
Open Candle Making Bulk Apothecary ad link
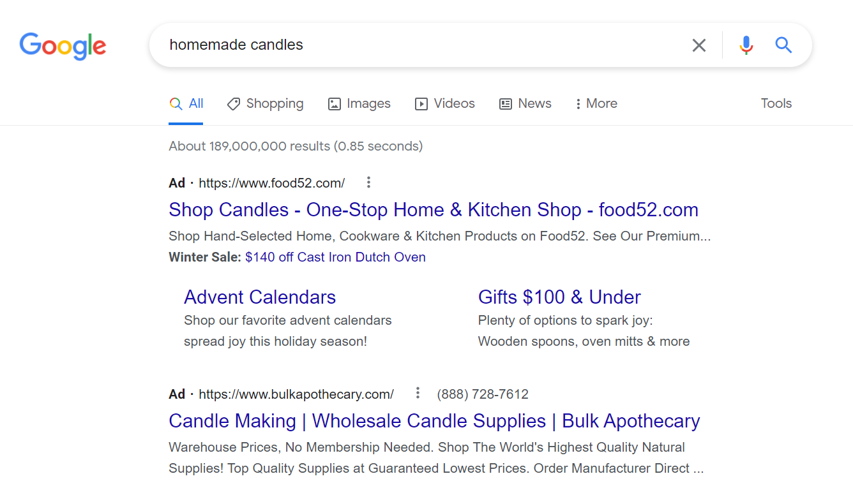click(434, 421)
